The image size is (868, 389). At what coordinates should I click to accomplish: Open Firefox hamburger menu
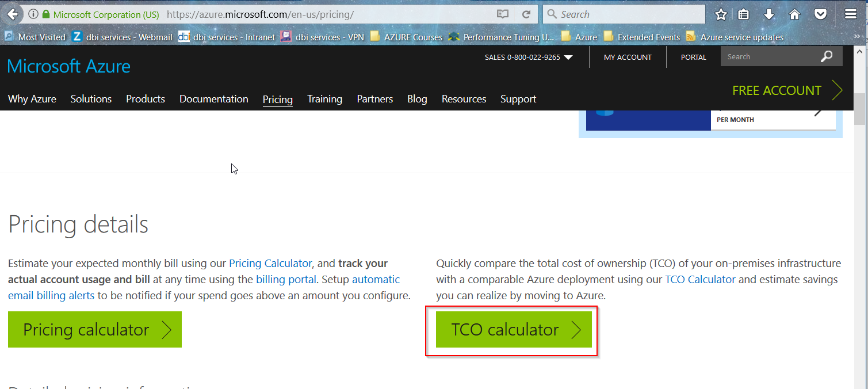[x=851, y=14]
